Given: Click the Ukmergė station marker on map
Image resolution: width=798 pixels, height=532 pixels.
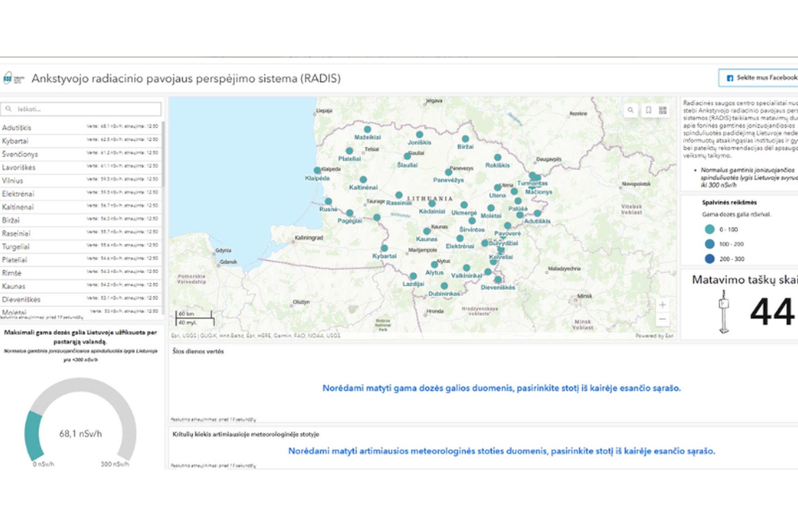Looking at the screenshot, I should click(464, 205).
